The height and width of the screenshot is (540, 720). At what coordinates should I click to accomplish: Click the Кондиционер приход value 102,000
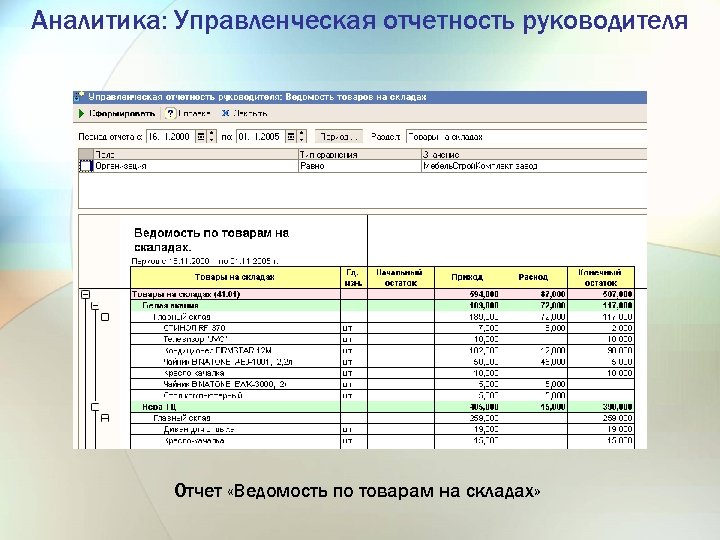pyautogui.click(x=484, y=351)
